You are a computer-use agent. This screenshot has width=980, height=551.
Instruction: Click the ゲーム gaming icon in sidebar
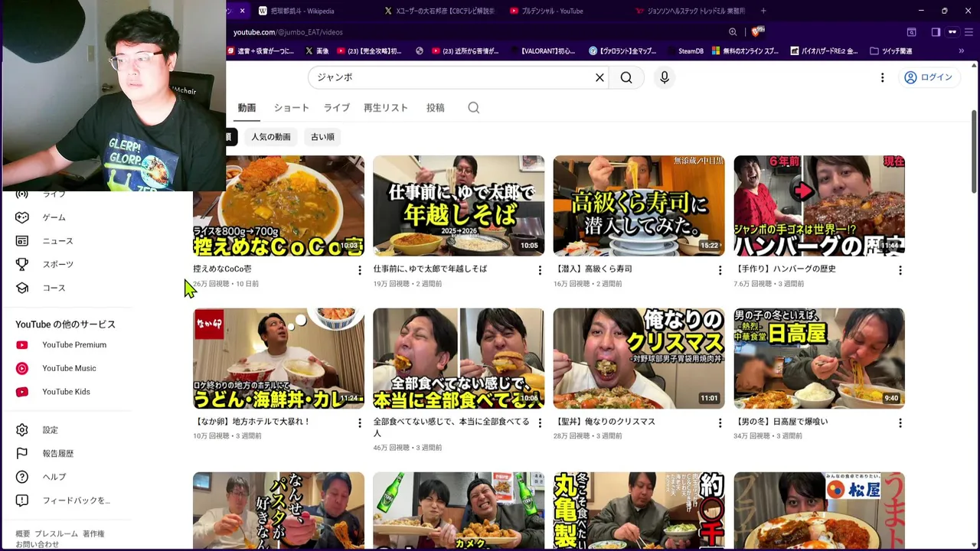click(22, 217)
